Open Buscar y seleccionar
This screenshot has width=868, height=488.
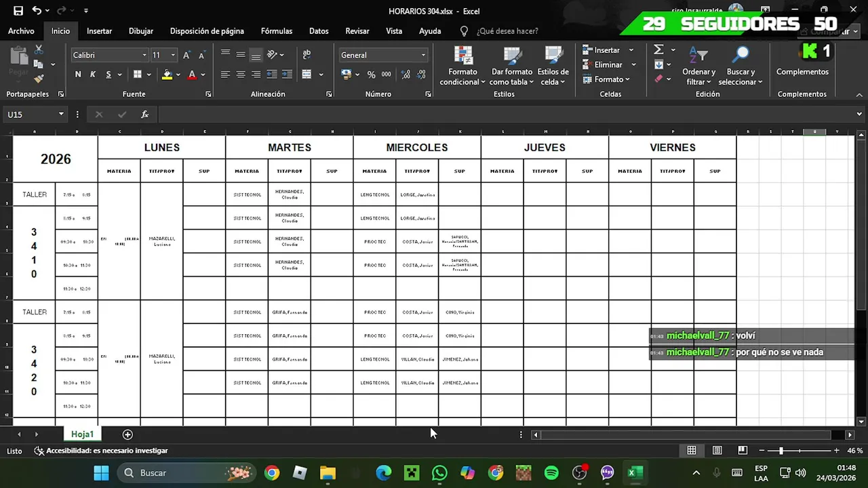click(x=741, y=66)
